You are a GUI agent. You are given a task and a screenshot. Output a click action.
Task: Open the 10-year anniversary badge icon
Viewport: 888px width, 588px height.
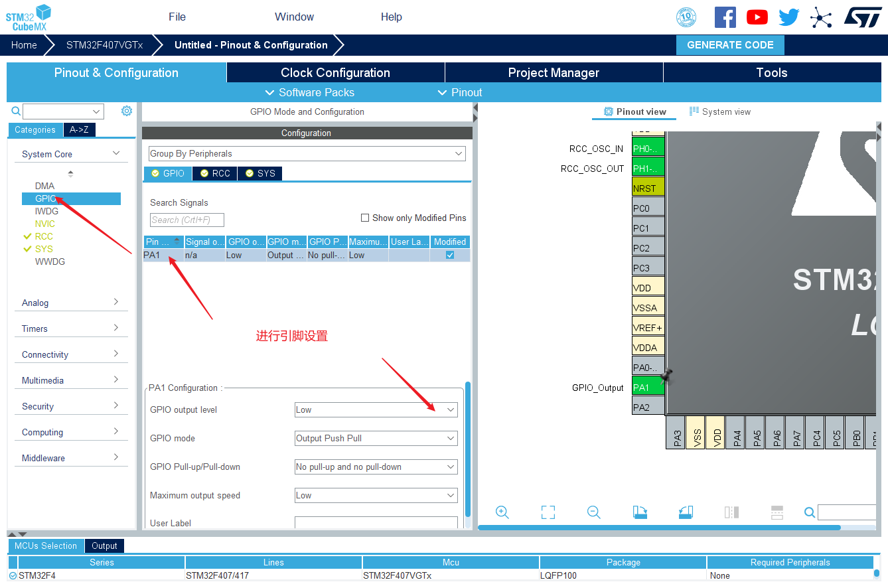pos(686,17)
